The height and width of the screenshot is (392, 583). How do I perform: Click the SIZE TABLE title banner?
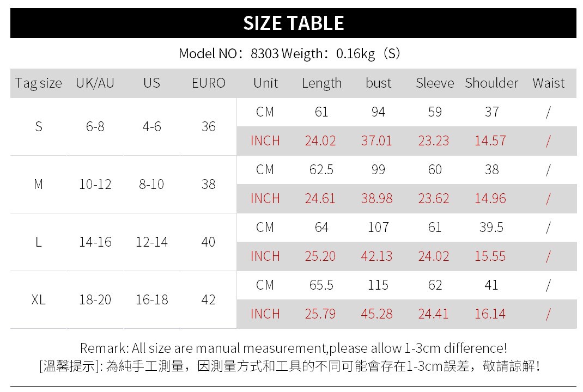point(293,23)
